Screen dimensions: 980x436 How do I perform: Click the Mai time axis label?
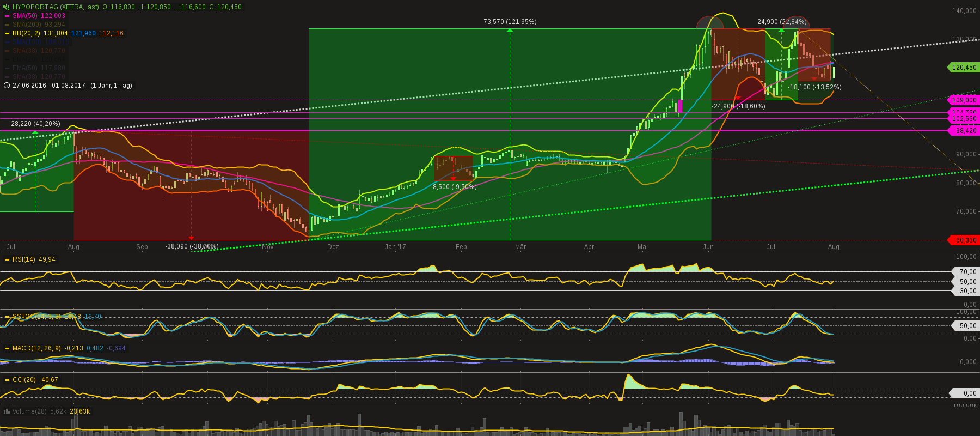643,247
